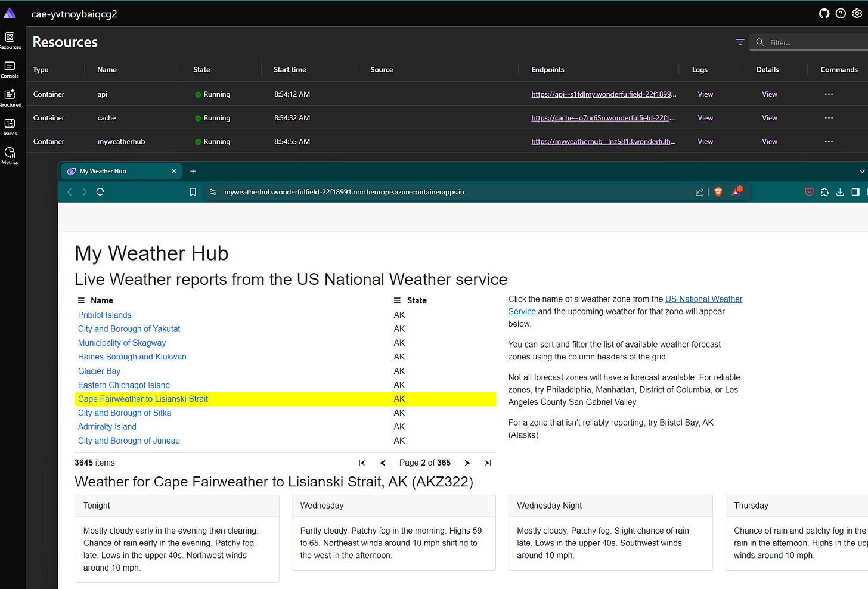Expand the browser tab list chevron

[x=861, y=171]
